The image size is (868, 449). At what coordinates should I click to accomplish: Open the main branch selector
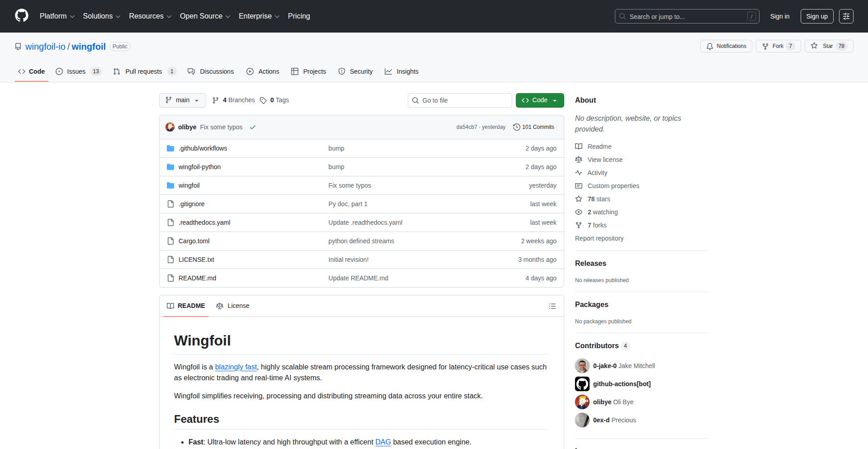click(182, 100)
